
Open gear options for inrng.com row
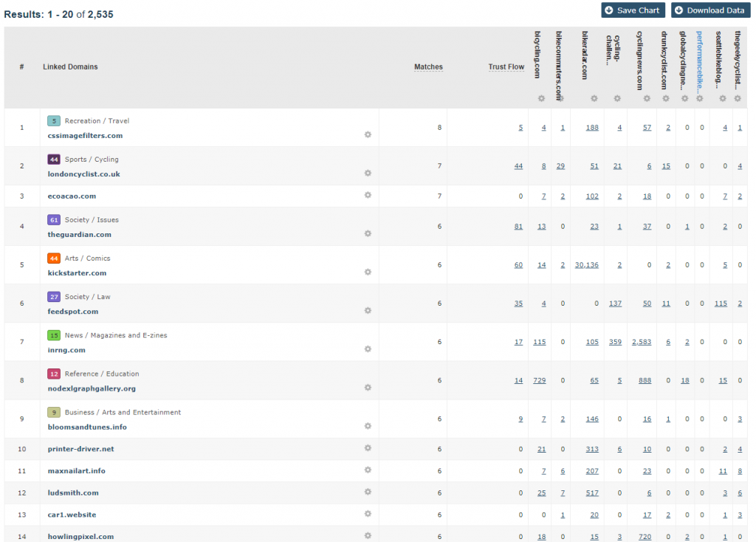(368, 349)
